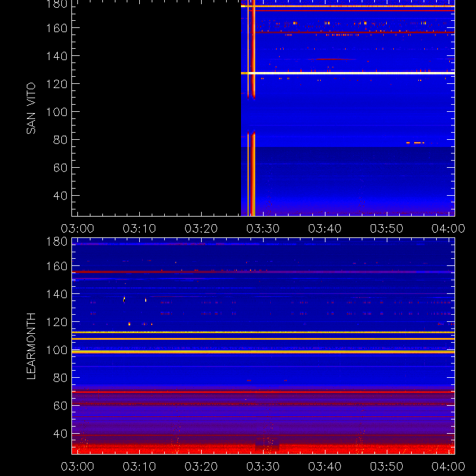476x476 pixels.
Task: Choose Learmonth plot's 04:00 time label
Action: coord(449,466)
